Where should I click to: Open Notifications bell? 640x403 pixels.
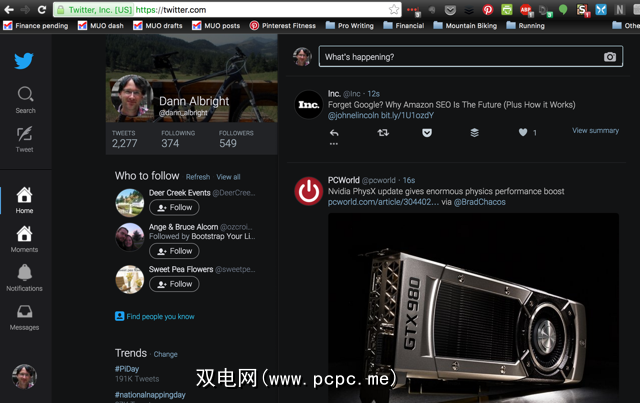click(x=24, y=278)
